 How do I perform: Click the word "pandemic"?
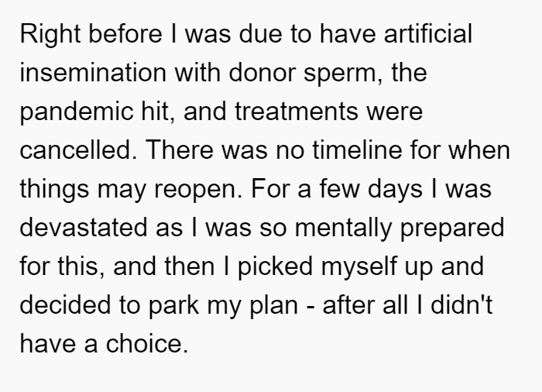(x=77, y=113)
